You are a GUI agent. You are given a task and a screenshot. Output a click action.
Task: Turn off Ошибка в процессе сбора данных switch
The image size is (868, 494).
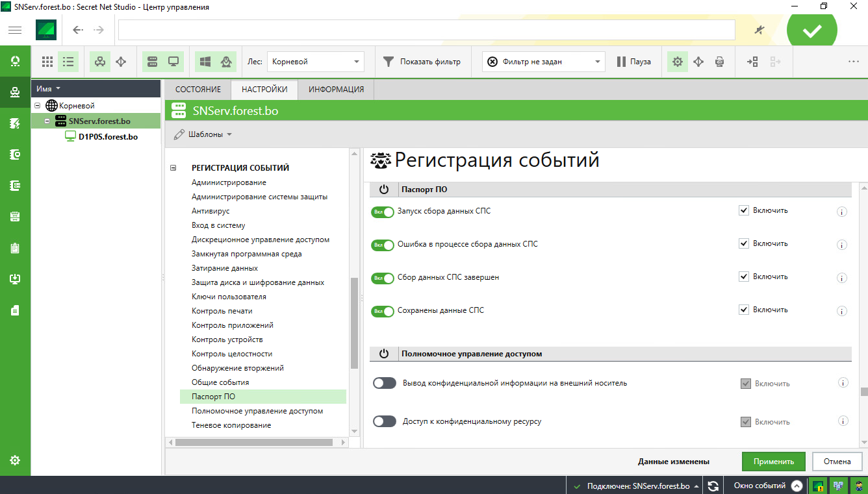(383, 245)
